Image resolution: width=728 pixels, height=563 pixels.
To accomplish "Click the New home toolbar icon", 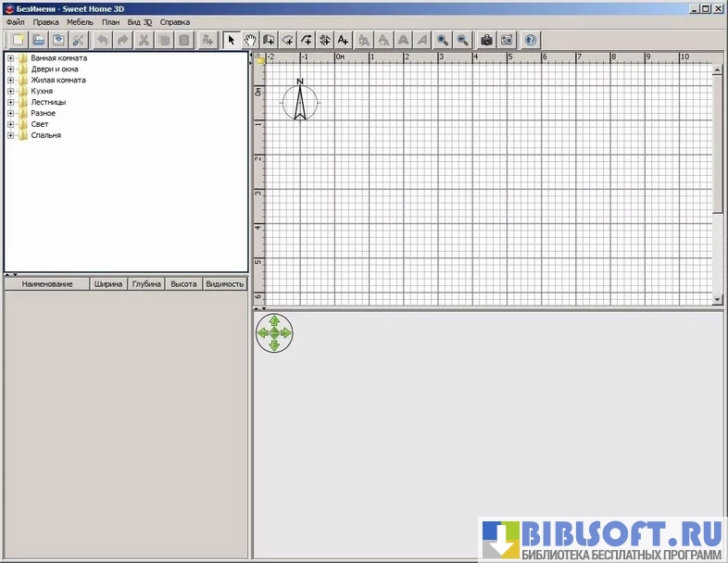I will click(x=18, y=40).
